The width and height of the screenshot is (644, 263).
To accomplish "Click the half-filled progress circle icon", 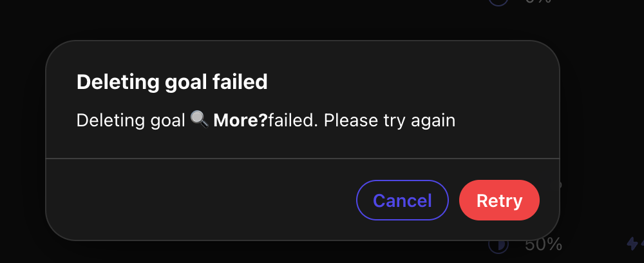I will [498, 246].
